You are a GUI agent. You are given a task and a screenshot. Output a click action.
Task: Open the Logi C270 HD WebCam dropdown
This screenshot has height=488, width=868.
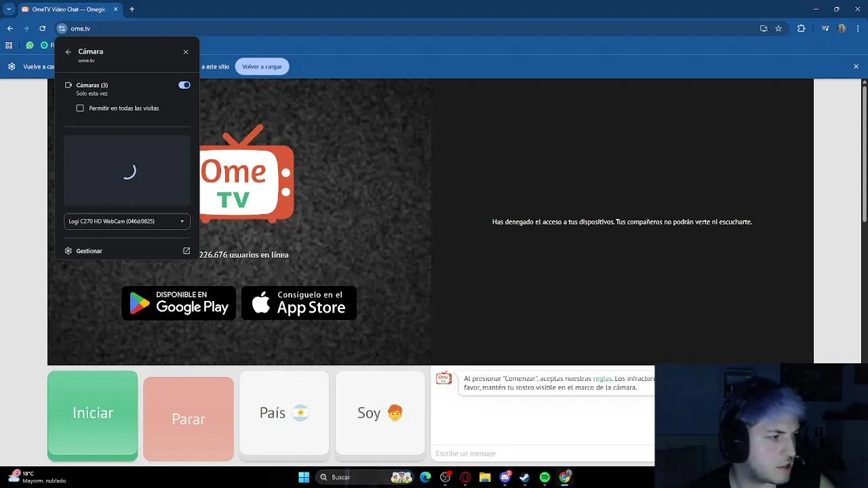127,221
